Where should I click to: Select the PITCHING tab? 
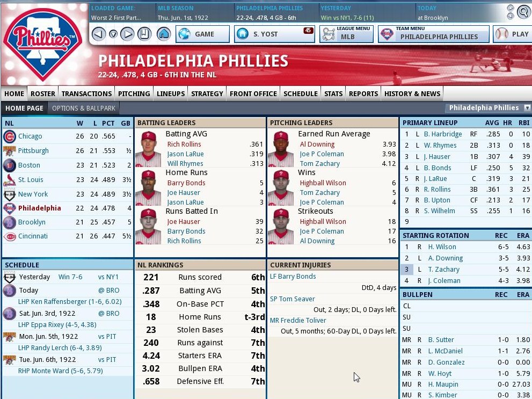click(134, 94)
